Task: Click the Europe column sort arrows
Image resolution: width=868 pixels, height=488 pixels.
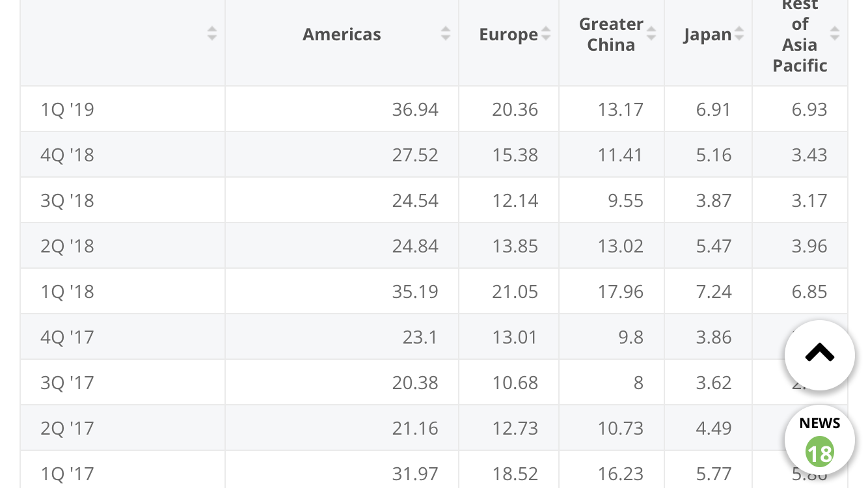Action: click(545, 33)
